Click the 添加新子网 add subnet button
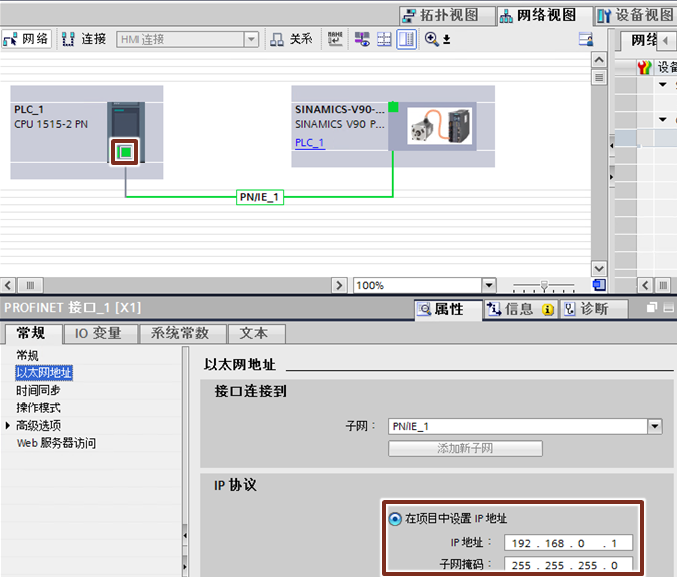678x581 pixels. coord(465,448)
